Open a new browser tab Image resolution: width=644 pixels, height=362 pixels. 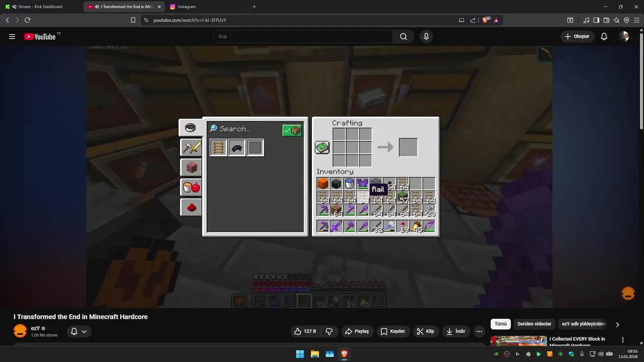(254, 7)
